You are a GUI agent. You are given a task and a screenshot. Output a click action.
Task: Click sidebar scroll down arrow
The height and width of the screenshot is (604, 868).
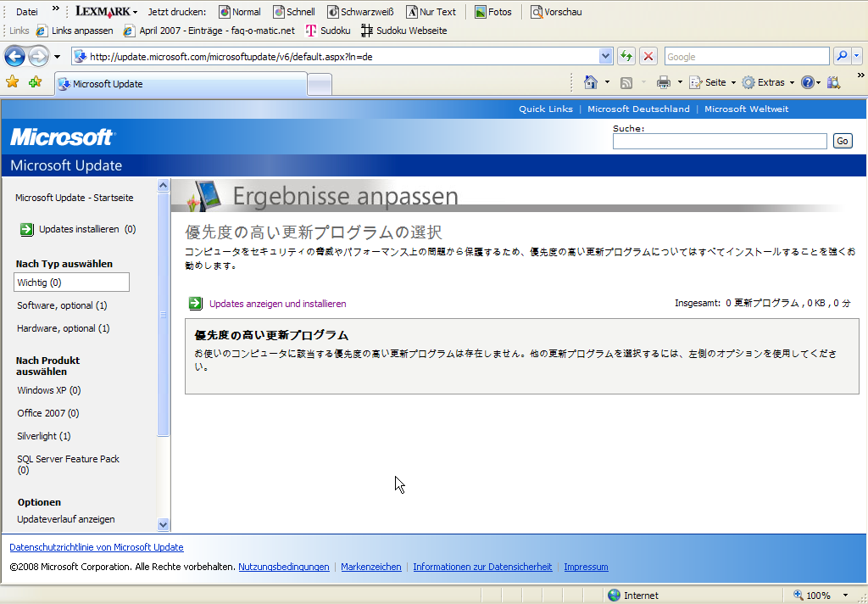pyautogui.click(x=163, y=524)
